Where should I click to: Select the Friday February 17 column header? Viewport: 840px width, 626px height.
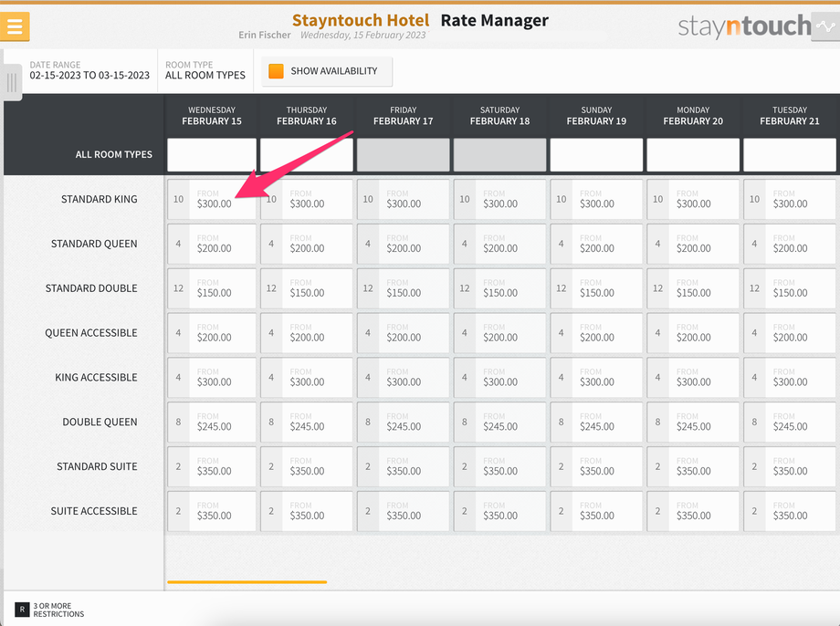tap(403, 116)
